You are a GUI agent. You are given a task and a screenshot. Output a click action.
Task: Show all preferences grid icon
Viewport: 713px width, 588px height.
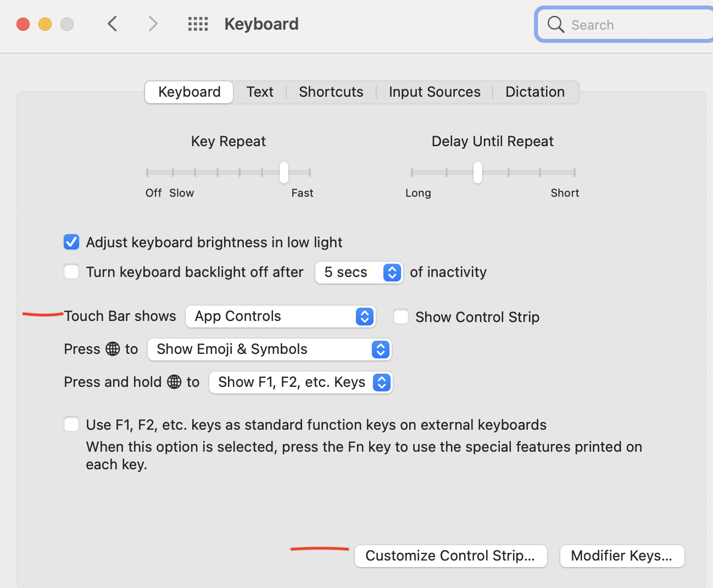click(198, 24)
